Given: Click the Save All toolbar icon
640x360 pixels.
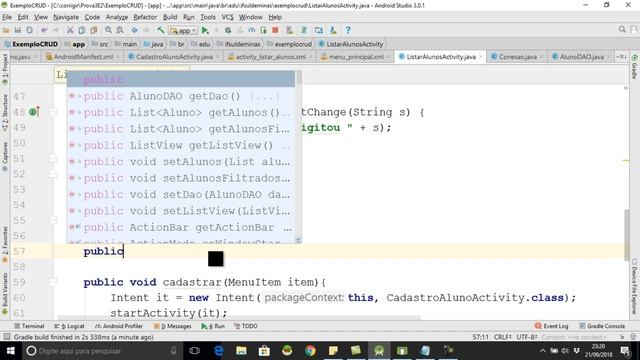Looking at the screenshot, I should point(18,30).
